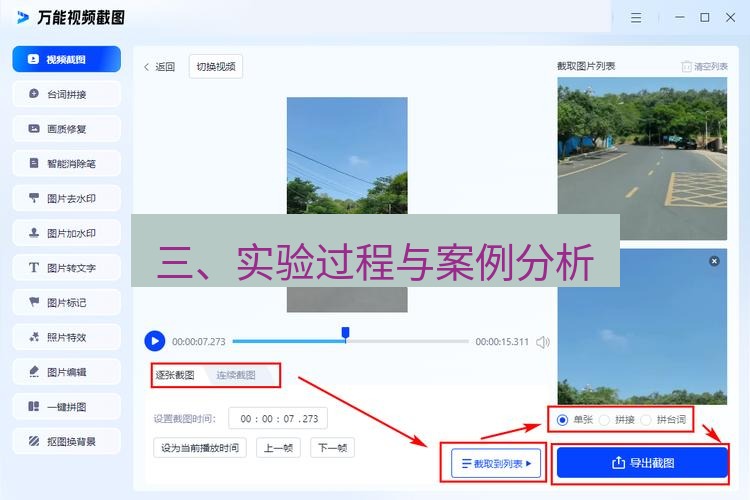Click the unplayed grey part of progress bar
The width and height of the screenshot is (750, 500).
pyautogui.click(x=408, y=341)
